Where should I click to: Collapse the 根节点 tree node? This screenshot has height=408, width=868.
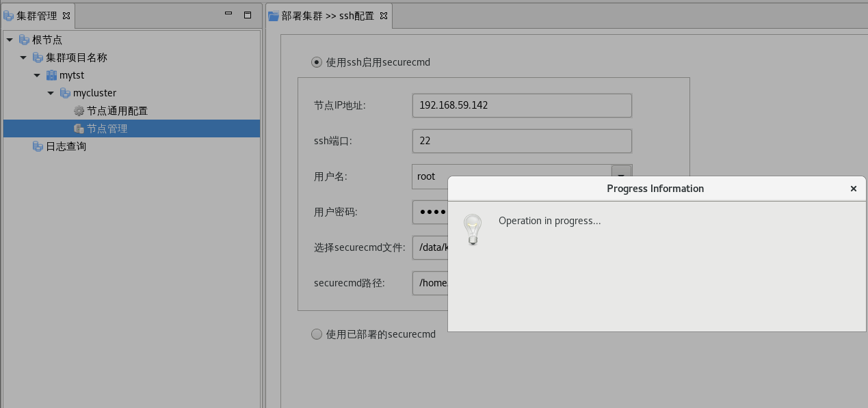(10, 40)
